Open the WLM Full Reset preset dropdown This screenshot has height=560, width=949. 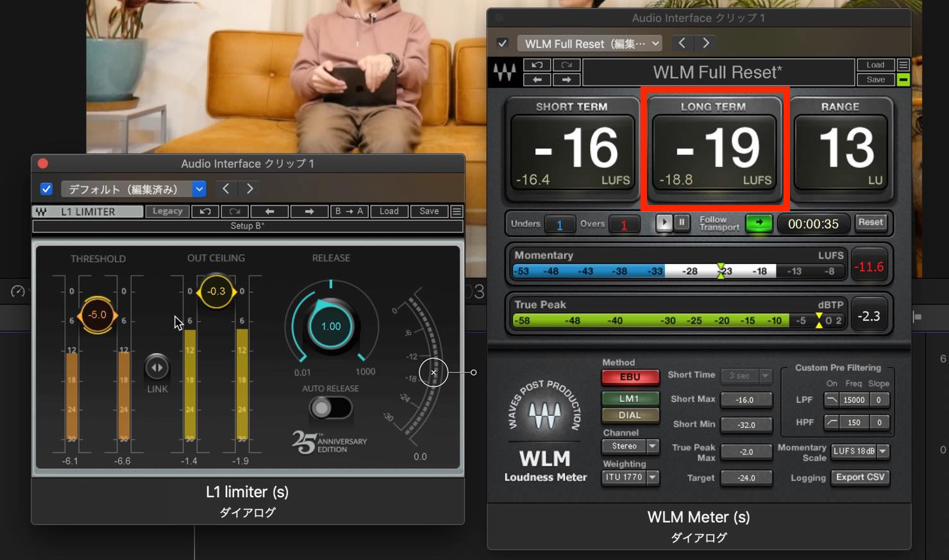[589, 44]
